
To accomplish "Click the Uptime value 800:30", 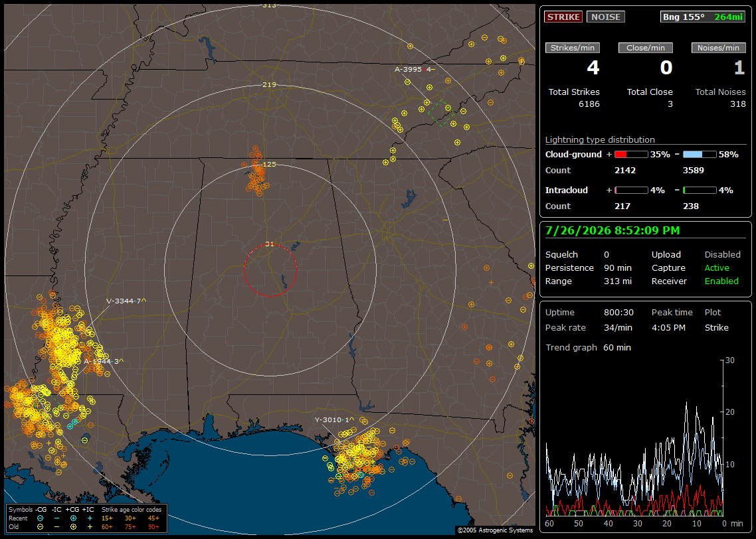I will 618,313.
